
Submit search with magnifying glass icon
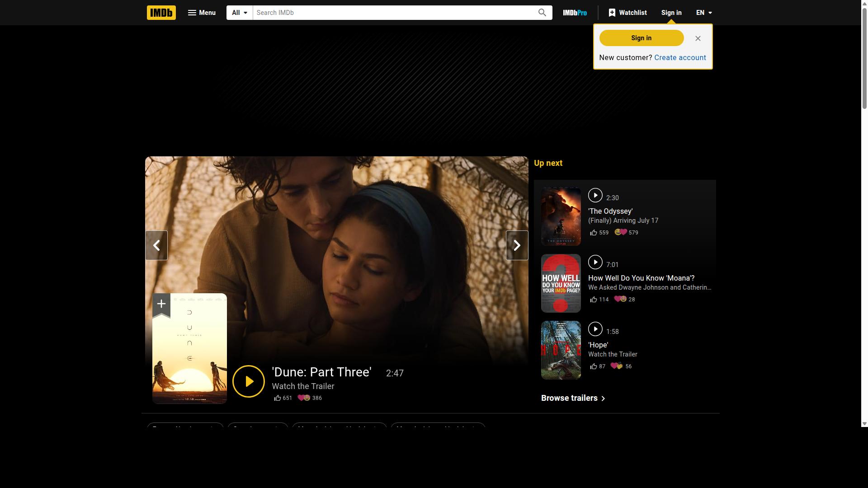(542, 13)
